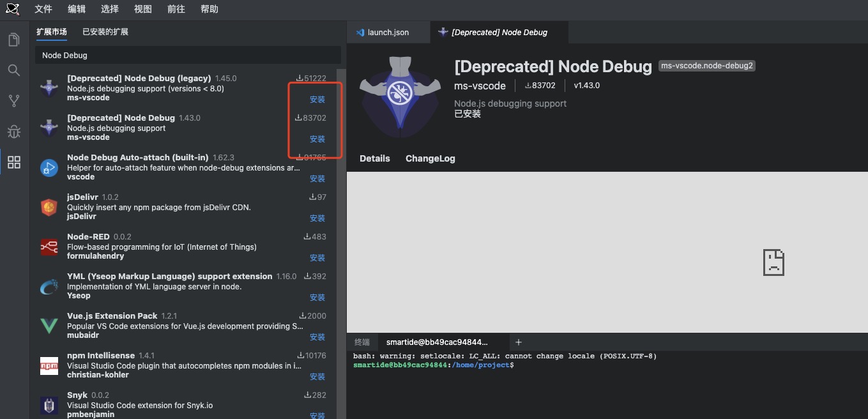Open the 视图 menu
Image resolution: width=868 pixels, height=419 pixels.
(143, 9)
